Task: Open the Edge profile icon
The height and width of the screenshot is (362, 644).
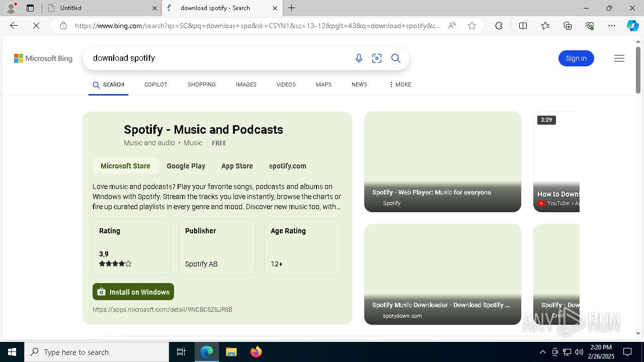Action: click(11, 8)
